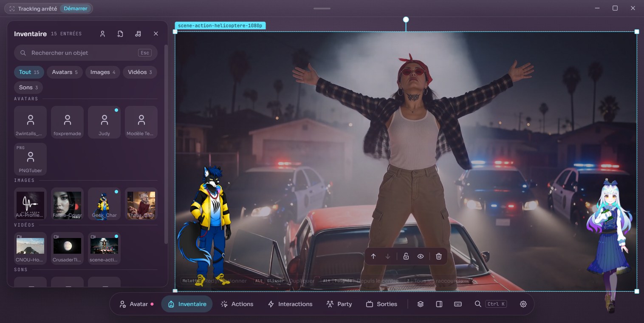Select the Geek_Char image thumbnail

[x=104, y=204]
